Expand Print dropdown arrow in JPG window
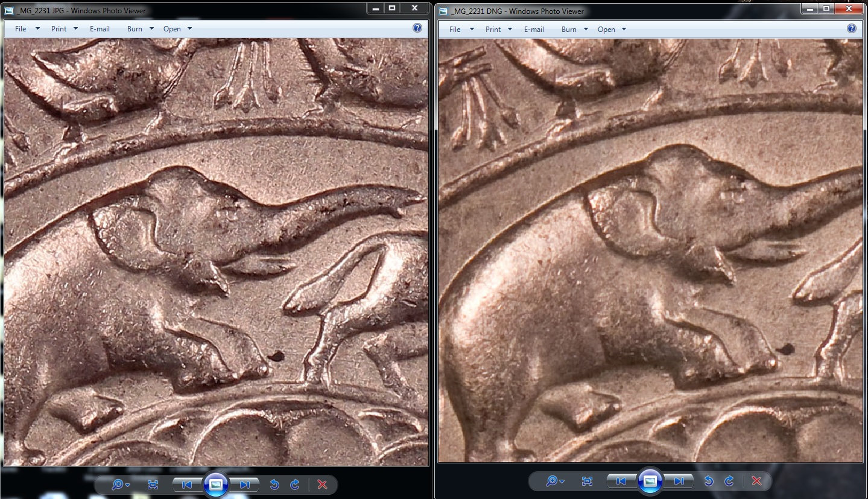 75,29
